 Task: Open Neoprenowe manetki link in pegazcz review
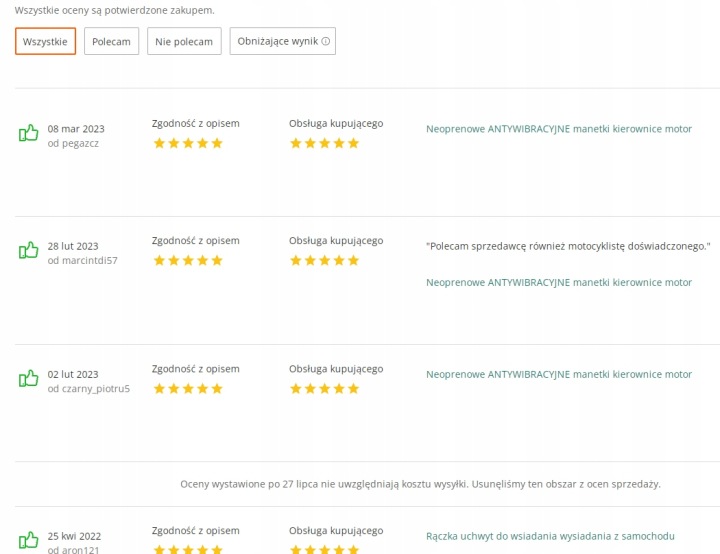pos(559,129)
